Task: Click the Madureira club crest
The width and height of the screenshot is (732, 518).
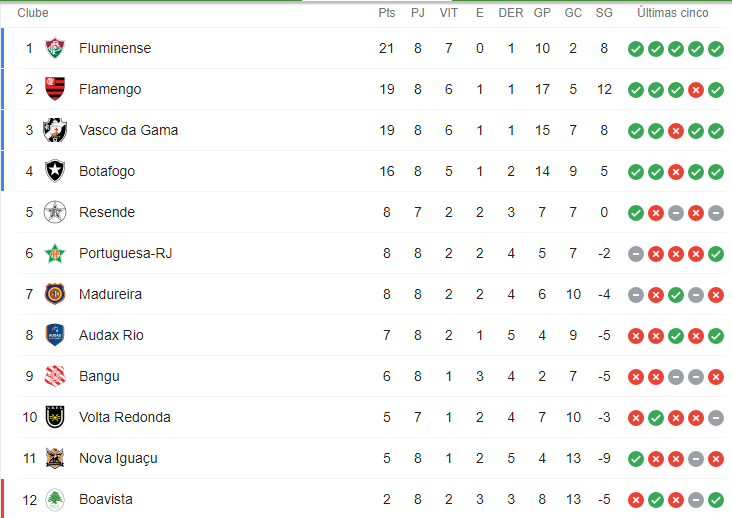Action: [x=55, y=294]
